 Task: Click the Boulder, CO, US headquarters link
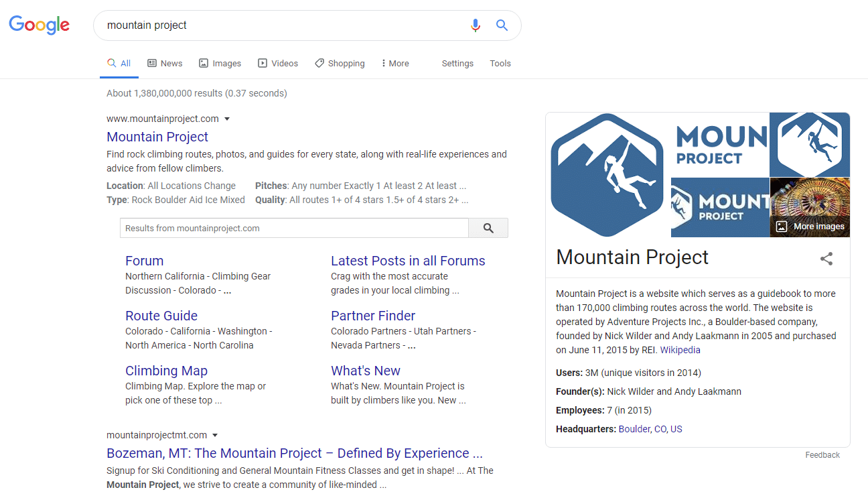(x=650, y=429)
